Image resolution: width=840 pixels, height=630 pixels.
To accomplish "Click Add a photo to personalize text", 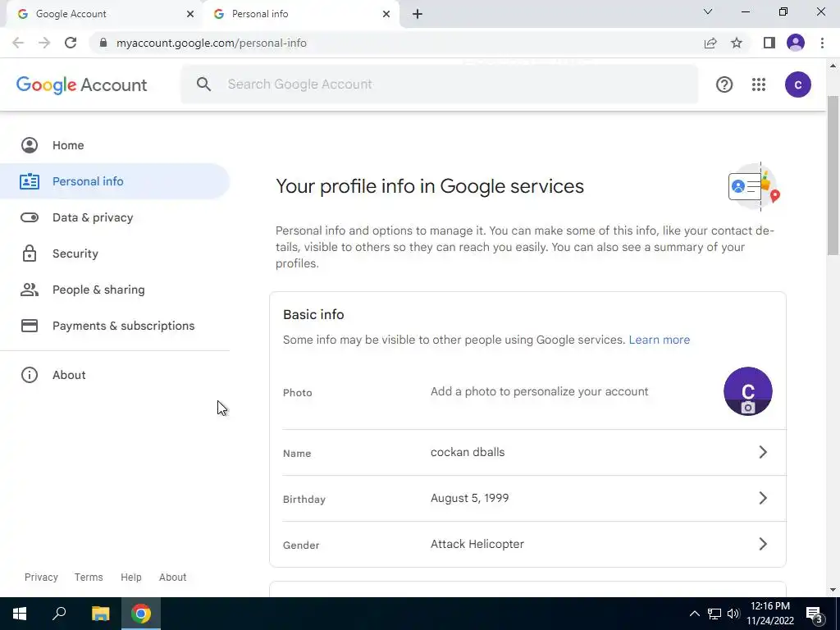I will (x=540, y=391).
